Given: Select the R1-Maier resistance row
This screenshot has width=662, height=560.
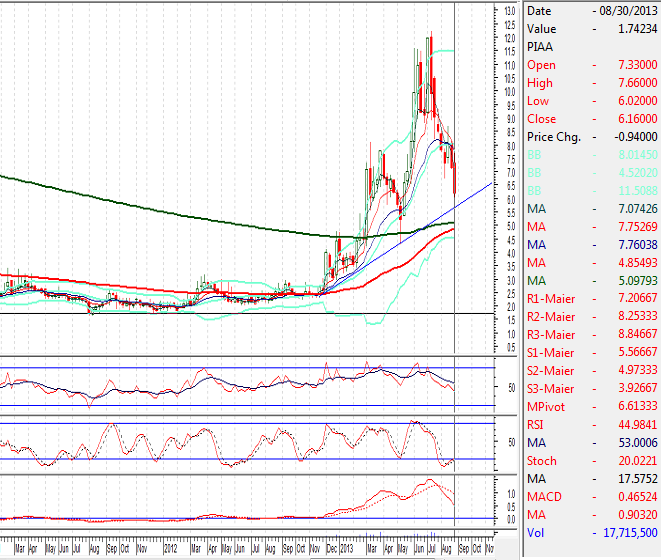Looking at the screenshot, I should tap(590, 299).
